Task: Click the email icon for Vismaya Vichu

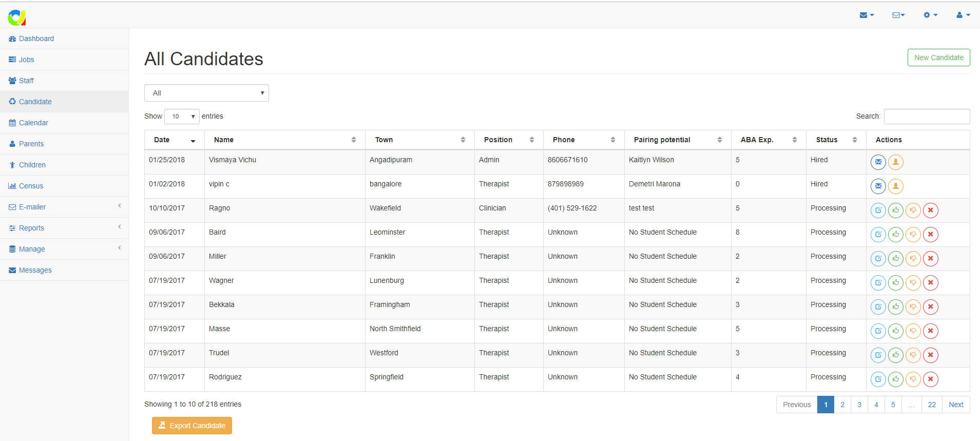Action: point(878,162)
